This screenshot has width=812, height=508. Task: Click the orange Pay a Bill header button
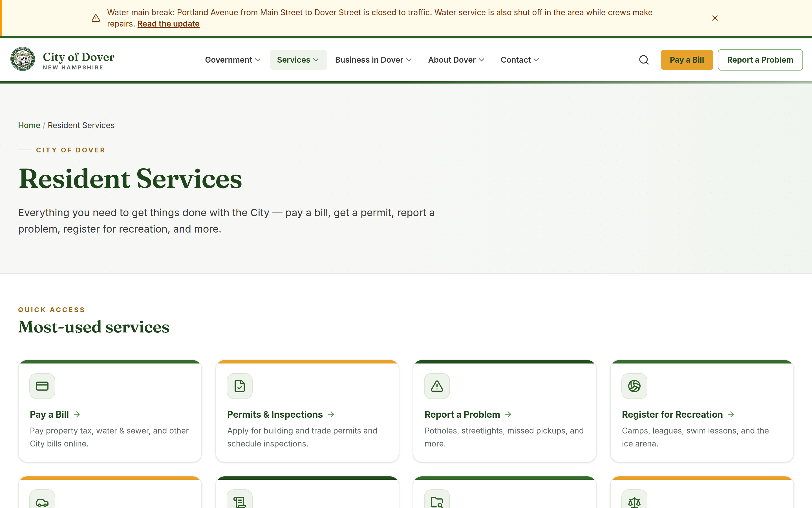pyautogui.click(x=687, y=60)
